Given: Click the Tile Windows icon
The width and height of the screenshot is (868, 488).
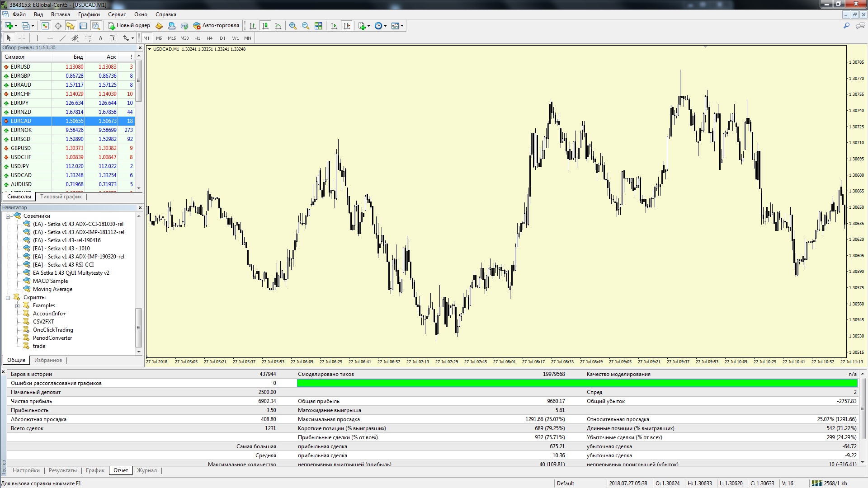Looking at the screenshot, I should (318, 26).
